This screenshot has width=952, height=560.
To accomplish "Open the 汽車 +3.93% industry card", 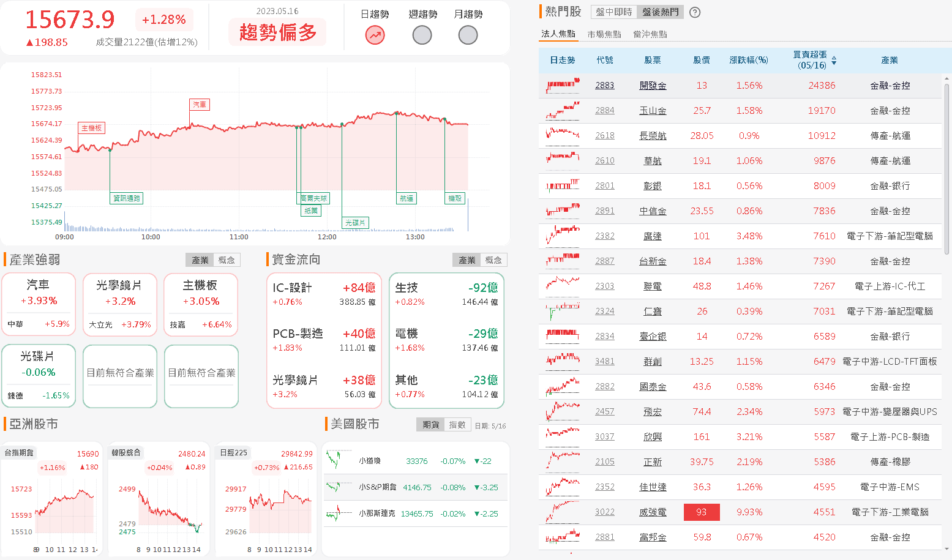I will [x=39, y=304].
